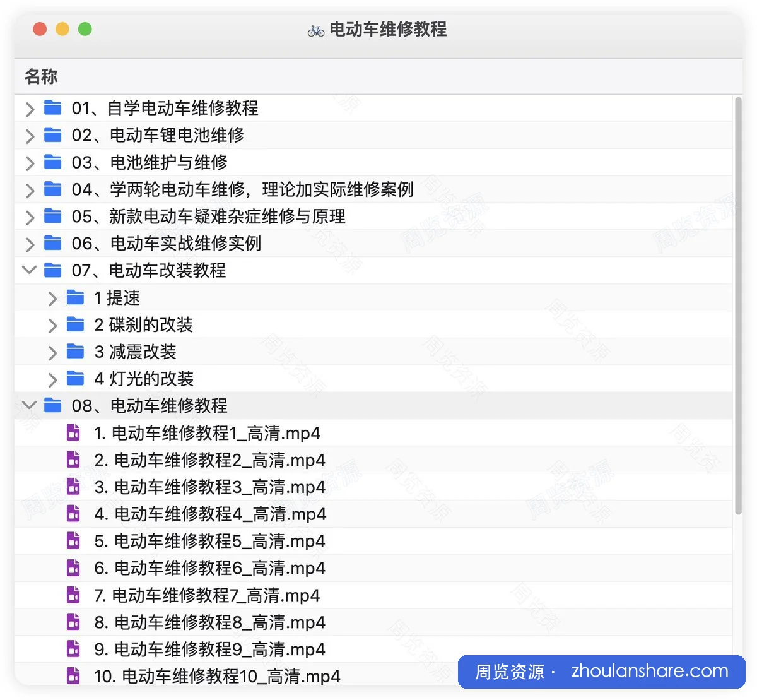Viewport: 757px width, 700px height.
Task: Click folder icon of 05、新款电动车疑难杂症维修与原理
Action: pos(53,216)
